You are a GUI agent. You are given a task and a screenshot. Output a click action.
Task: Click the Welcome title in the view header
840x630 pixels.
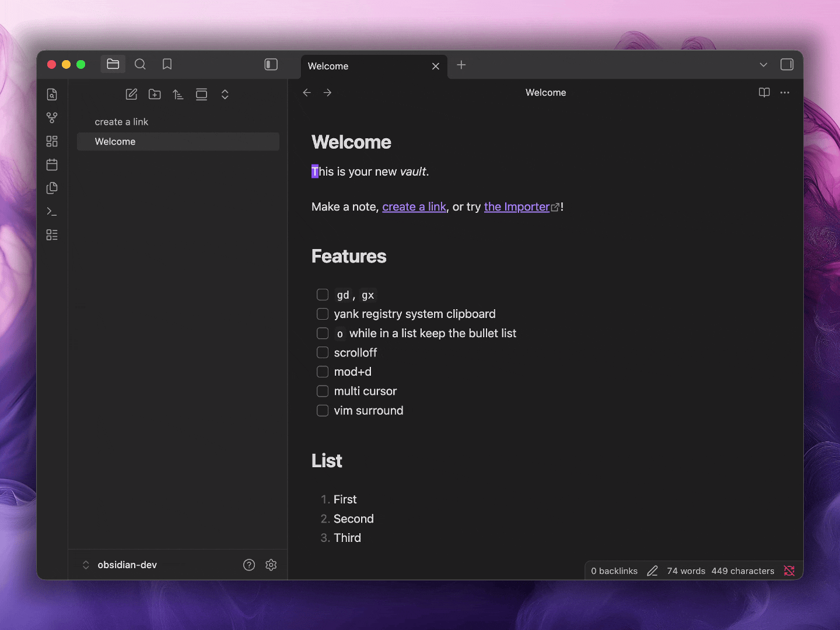(x=546, y=93)
